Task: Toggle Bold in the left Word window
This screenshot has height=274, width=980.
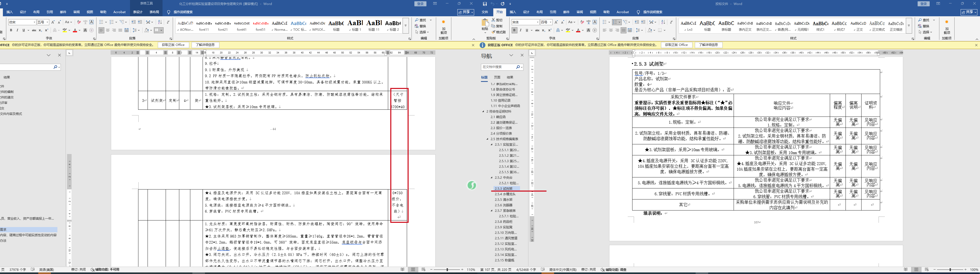Action: [11, 30]
